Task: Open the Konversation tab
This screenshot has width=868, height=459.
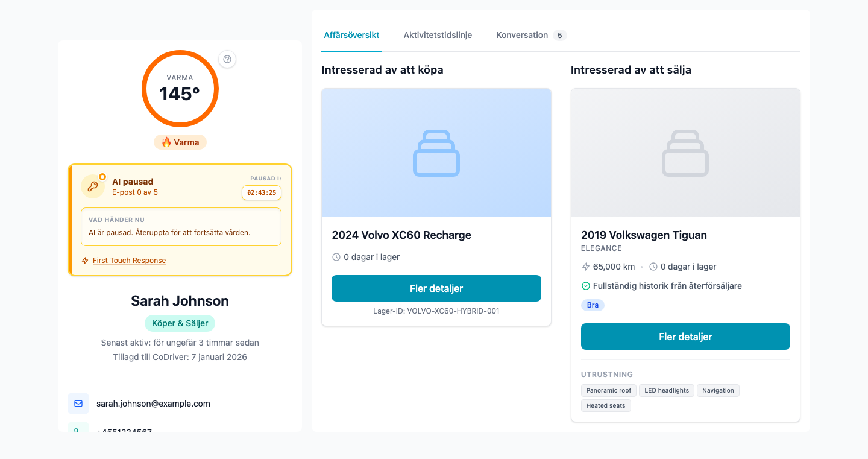Action: pos(522,35)
